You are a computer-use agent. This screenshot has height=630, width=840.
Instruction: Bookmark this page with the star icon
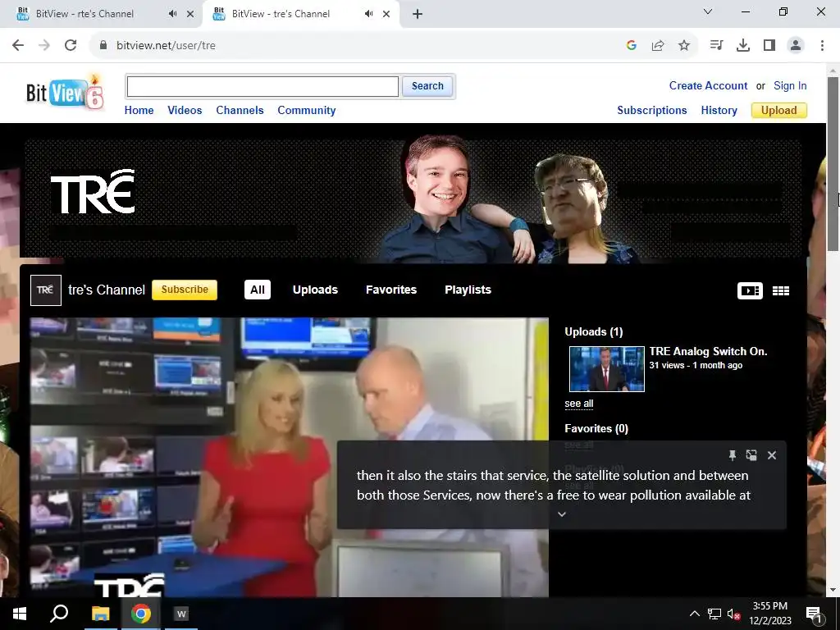pos(684,46)
